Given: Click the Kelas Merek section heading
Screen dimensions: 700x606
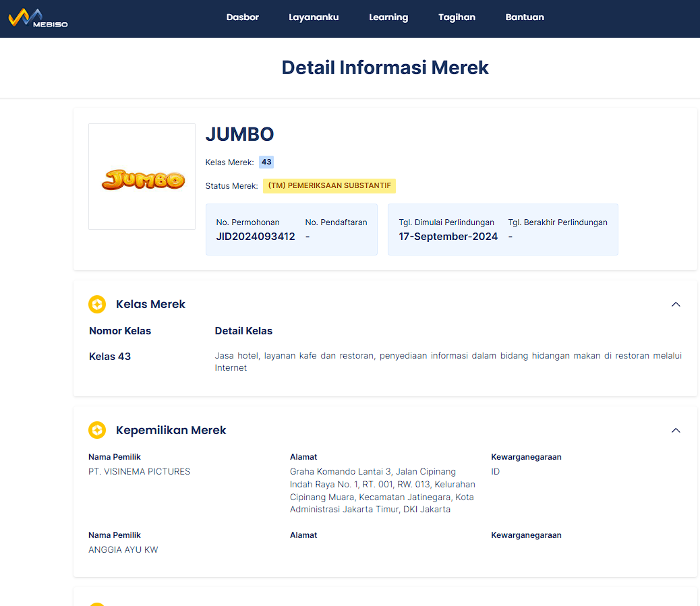Looking at the screenshot, I should coord(150,304).
